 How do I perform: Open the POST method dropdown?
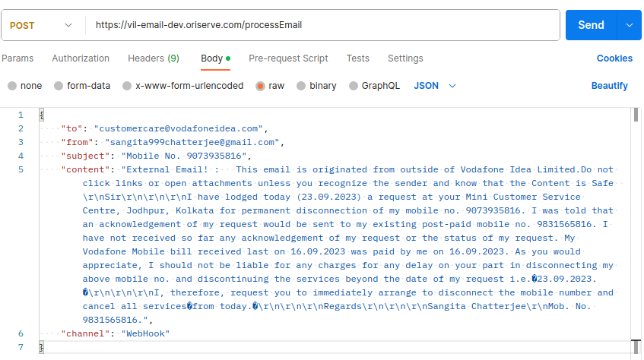[41, 25]
